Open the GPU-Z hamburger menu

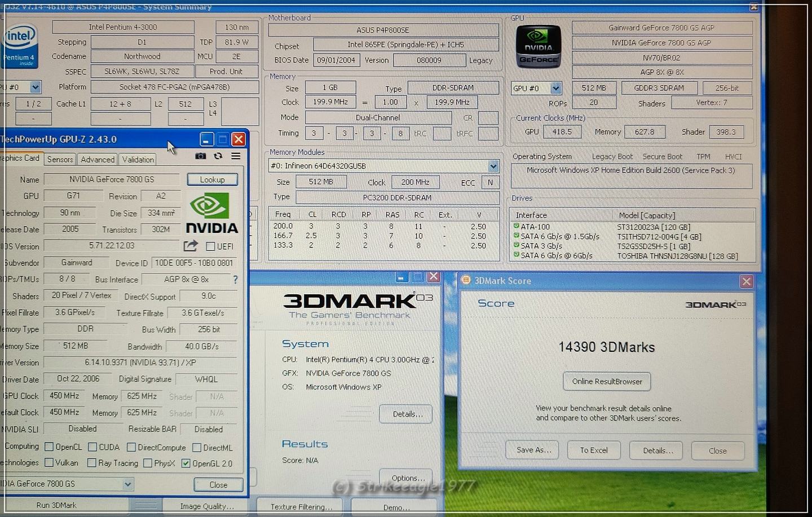click(x=236, y=156)
